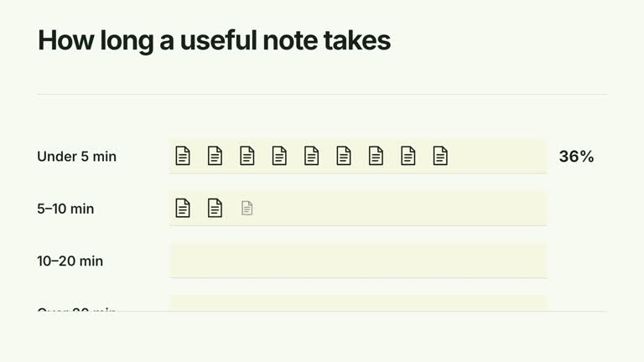The height and width of the screenshot is (362, 644).
Task: Click the 5–10 min row label
Action: pos(65,209)
